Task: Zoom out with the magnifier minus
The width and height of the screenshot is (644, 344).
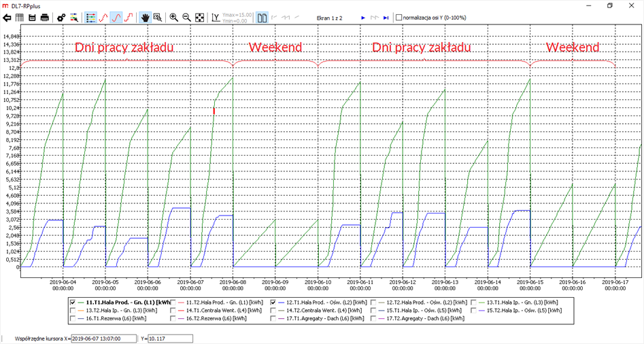Action: point(187,18)
